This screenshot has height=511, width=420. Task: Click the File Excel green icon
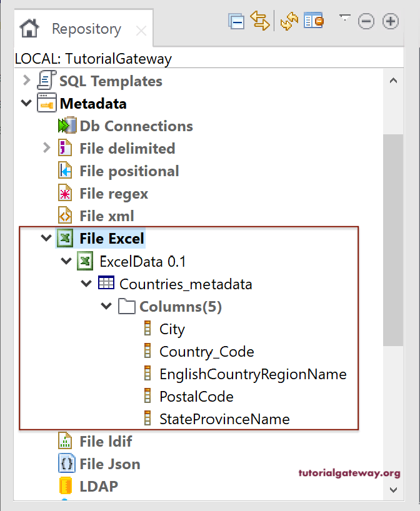65,238
